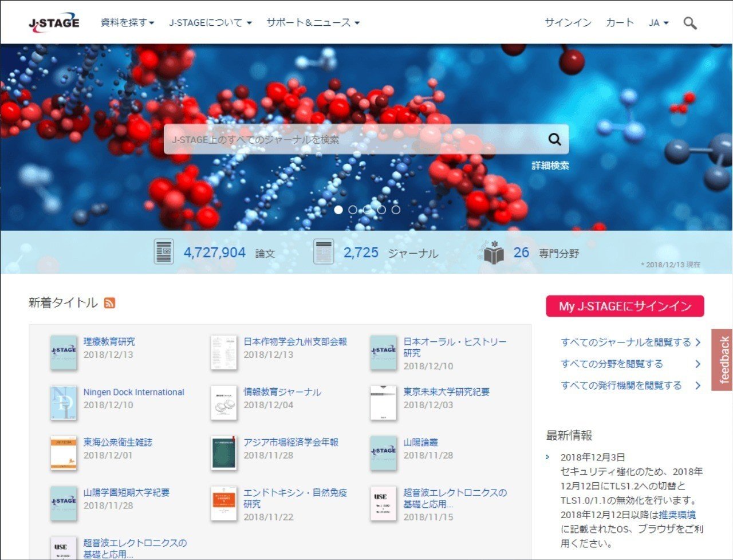
Task: Open the J-STAGE logo home link
Action: click(x=54, y=22)
